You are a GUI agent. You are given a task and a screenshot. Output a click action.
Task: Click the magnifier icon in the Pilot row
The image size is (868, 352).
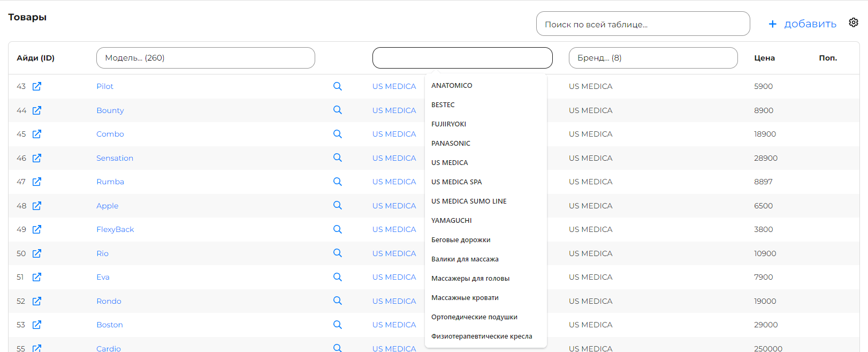click(338, 86)
